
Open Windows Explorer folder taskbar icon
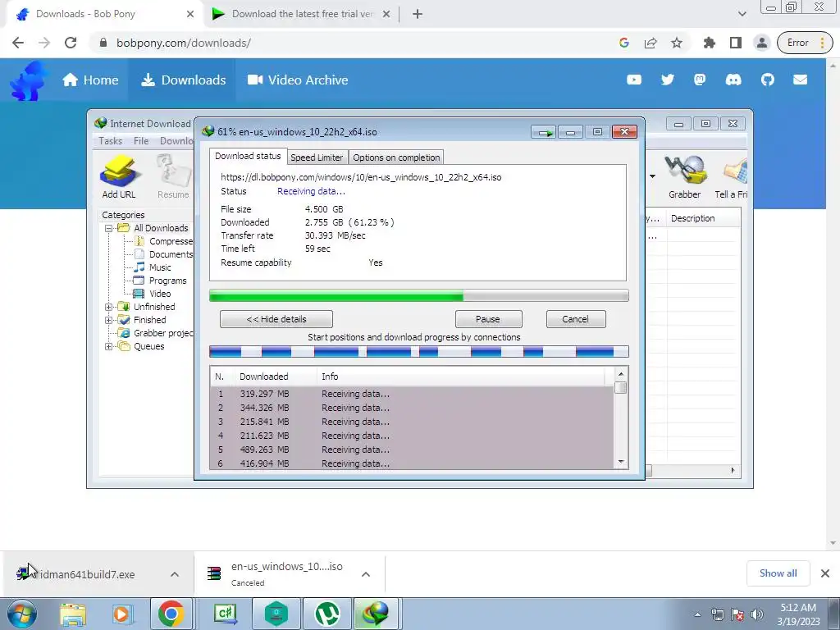point(73,614)
